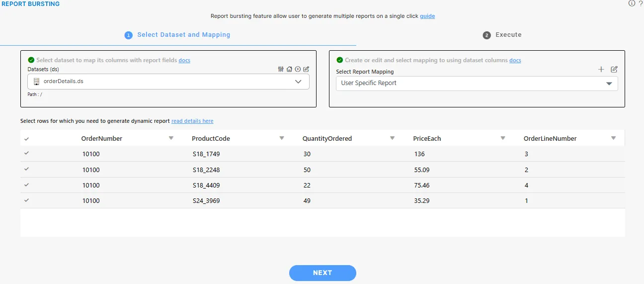This screenshot has width=644, height=284.
Task: Click the dataset filter sliders icon
Action: coord(281,69)
